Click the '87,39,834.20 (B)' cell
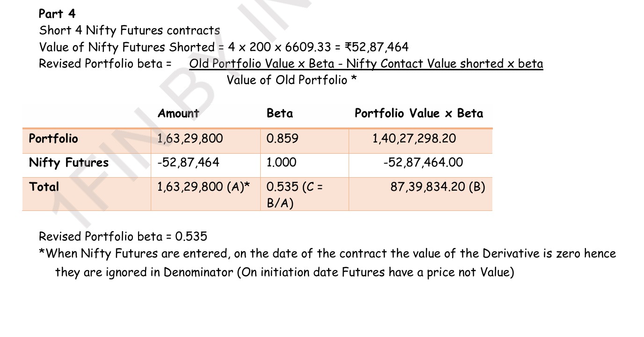Image resolution: width=644 pixels, height=337 pixels. [438, 187]
